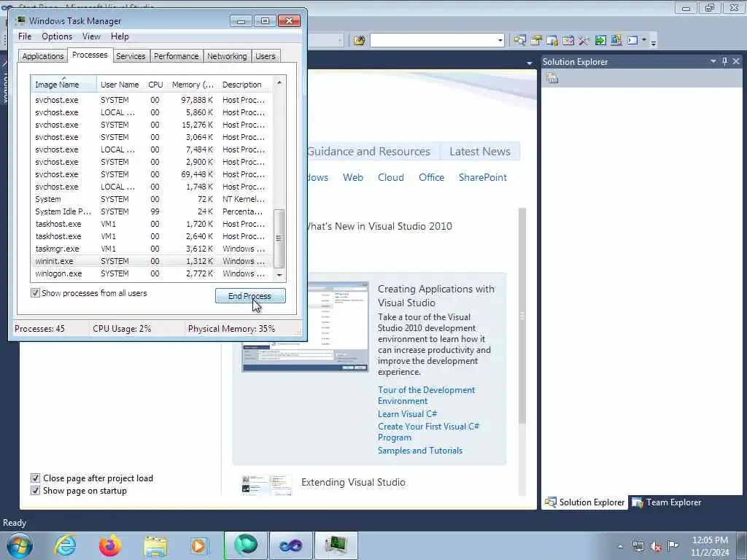747x560 pixels.
Task: Select the Task Manager taskbar button
Action: 336,545
